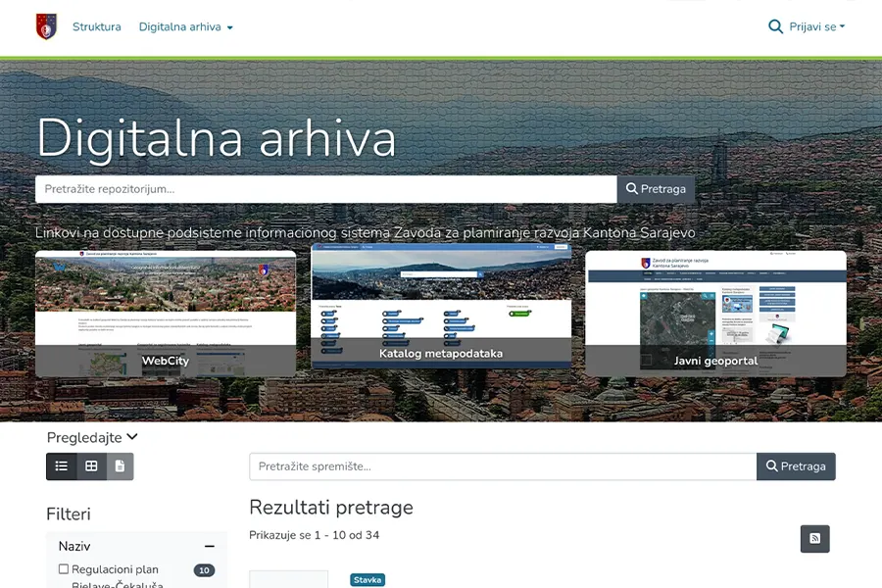Expand the Pregledajte browse menu

click(92, 437)
